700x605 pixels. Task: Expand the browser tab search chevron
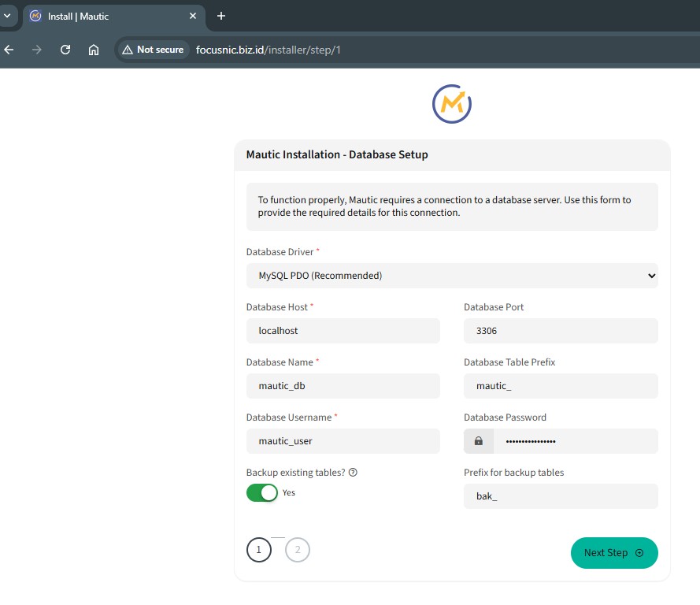(7, 16)
